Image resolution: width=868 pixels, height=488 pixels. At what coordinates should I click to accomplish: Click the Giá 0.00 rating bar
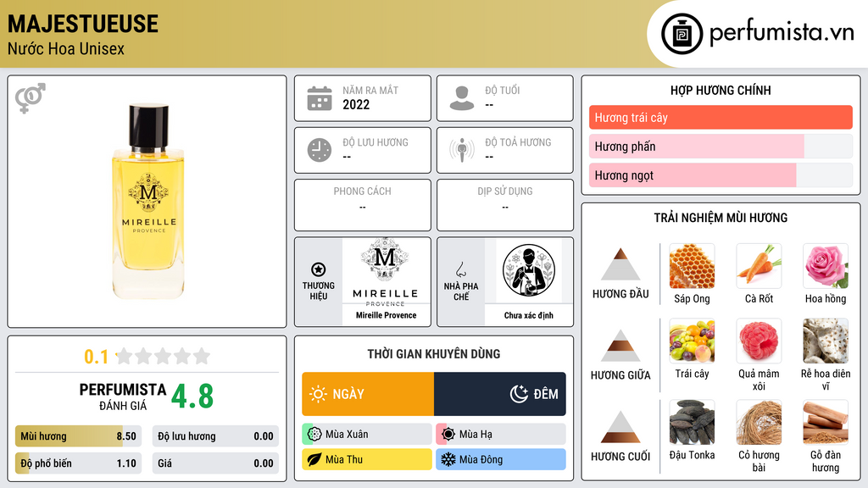click(x=215, y=463)
